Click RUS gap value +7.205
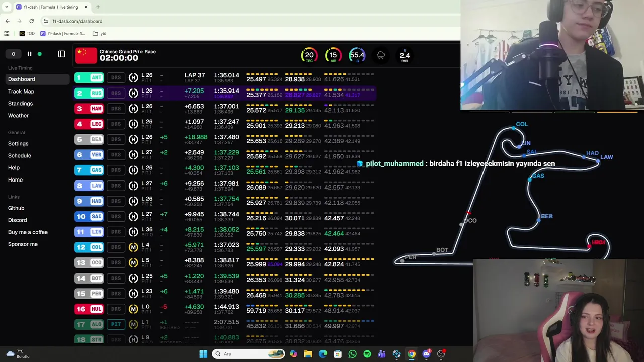Image resolution: width=644 pixels, height=362 pixels. [x=194, y=91]
